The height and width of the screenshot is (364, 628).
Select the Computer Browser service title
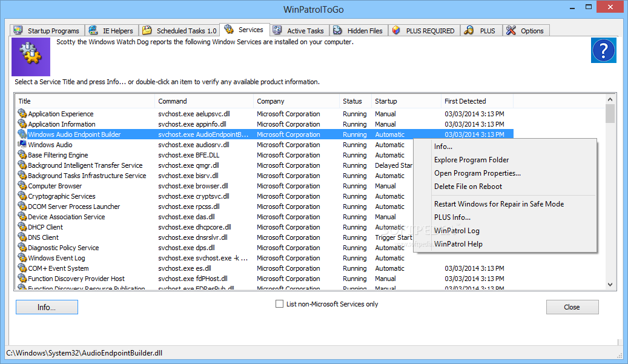point(55,186)
